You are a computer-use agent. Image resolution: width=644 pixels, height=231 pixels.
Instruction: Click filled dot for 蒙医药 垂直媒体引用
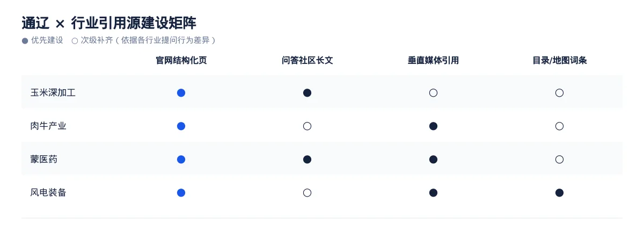(x=433, y=160)
